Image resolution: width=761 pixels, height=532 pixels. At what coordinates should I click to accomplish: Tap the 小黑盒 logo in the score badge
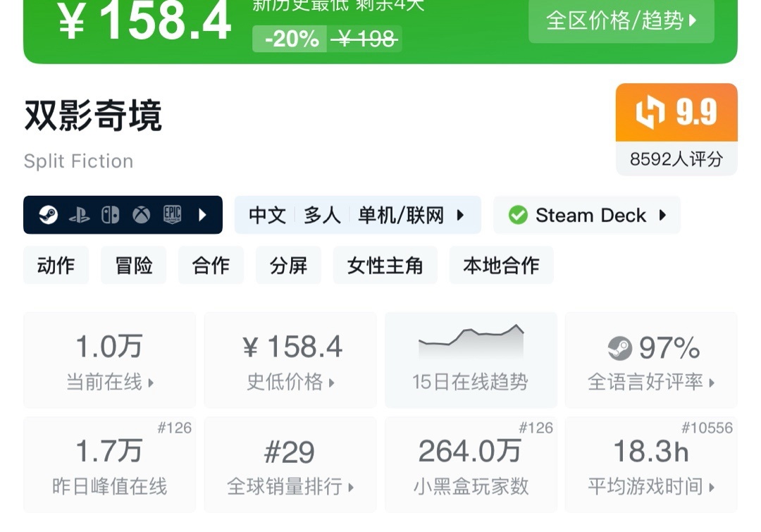pyautogui.click(x=650, y=112)
